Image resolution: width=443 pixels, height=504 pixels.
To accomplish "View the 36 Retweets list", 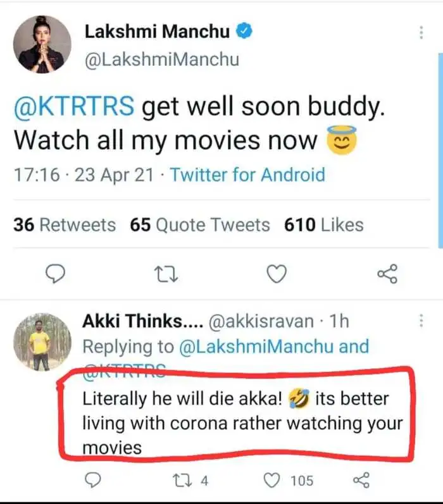I will 65,225.
